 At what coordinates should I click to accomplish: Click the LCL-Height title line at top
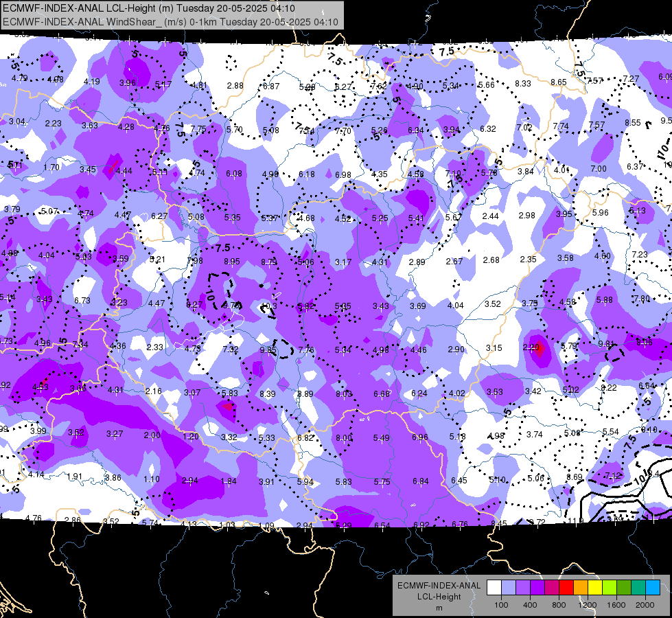click(149, 8)
